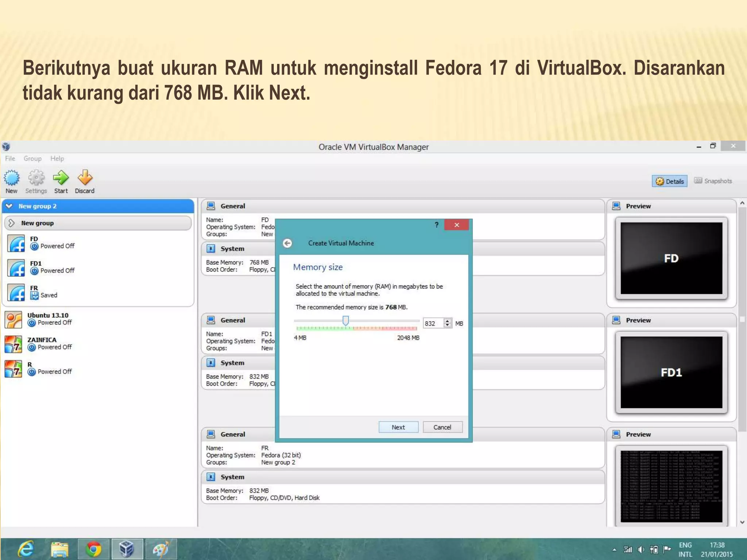Open Settings from the toolbar
Screen dimensions: 747x560
click(36, 181)
